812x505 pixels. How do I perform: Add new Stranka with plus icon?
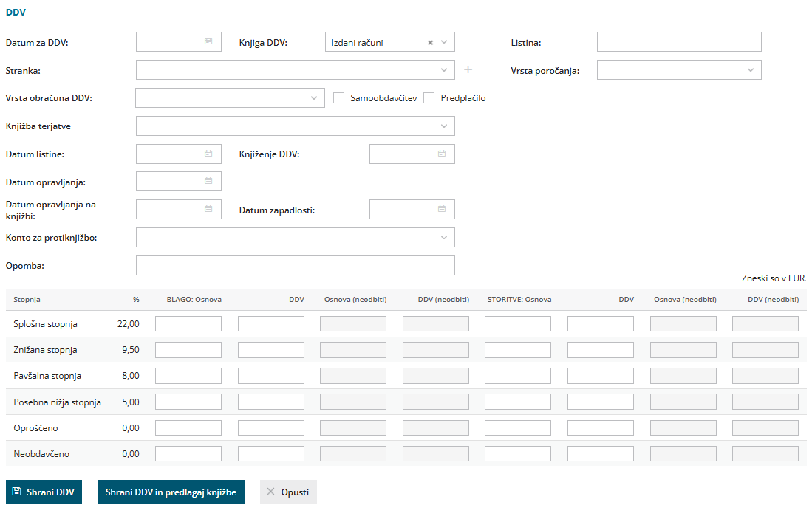click(468, 69)
